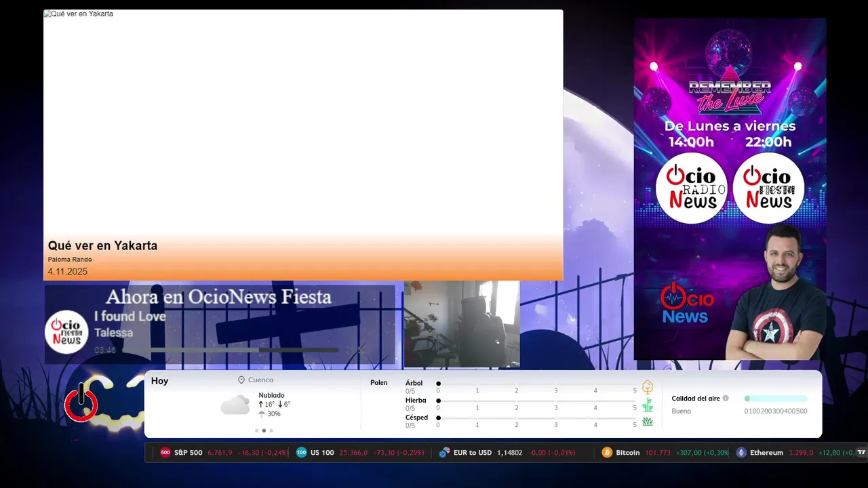Click the De Lunes a viernes text
The width and height of the screenshot is (868, 488).
pos(730,126)
